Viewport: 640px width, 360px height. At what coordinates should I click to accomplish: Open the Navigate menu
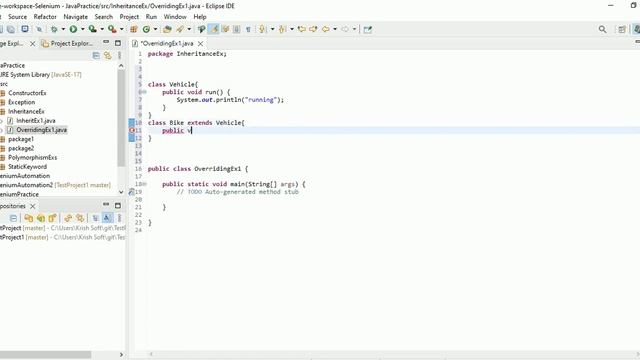click(76, 17)
